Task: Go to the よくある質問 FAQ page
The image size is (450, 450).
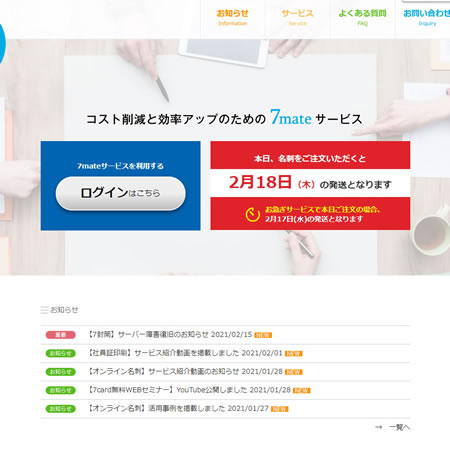Action: pyautogui.click(x=362, y=18)
